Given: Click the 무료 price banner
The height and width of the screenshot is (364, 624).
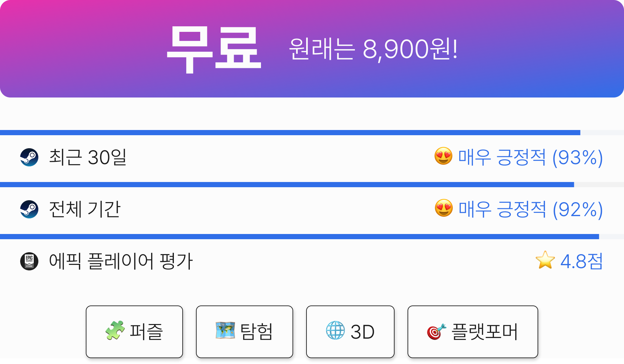Looking at the screenshot, I should click(312, 49).
